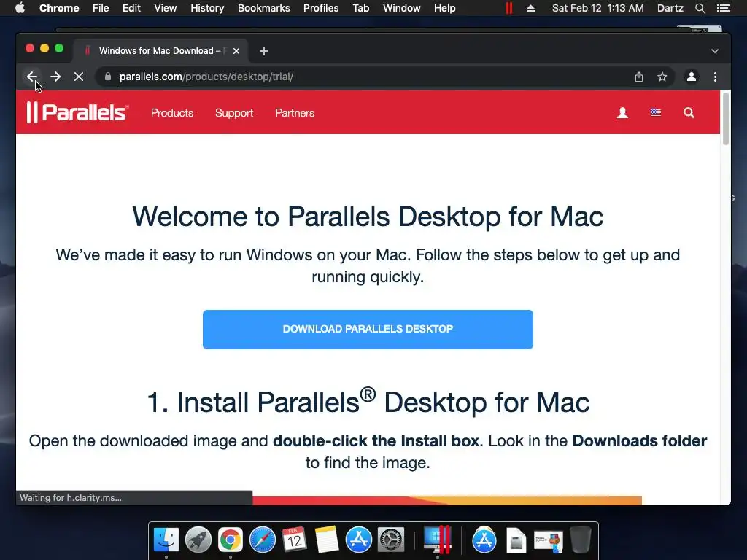Expand the tab search chevron
The image size is (747, 560).
[x=715, y=51]
